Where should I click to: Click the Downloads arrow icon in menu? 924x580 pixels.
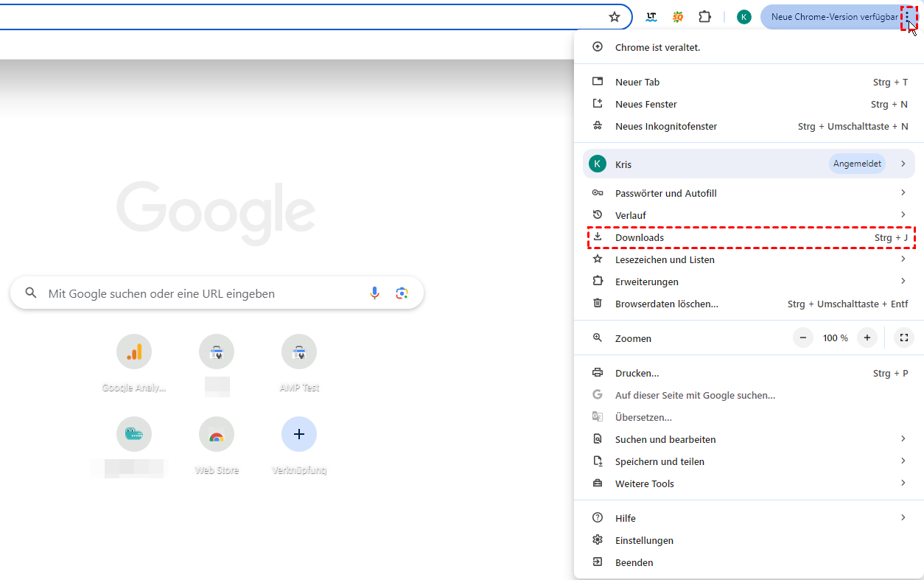point(598,237)
